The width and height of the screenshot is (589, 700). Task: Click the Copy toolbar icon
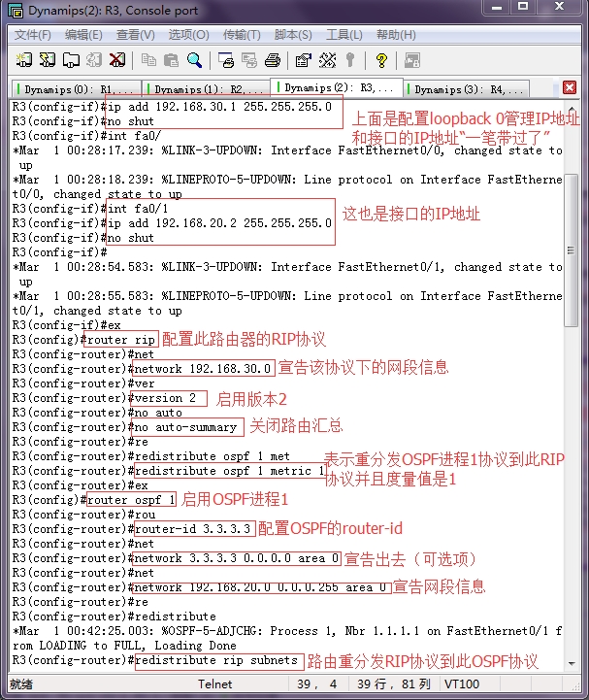pyautogui.click(x=148, y=60)
